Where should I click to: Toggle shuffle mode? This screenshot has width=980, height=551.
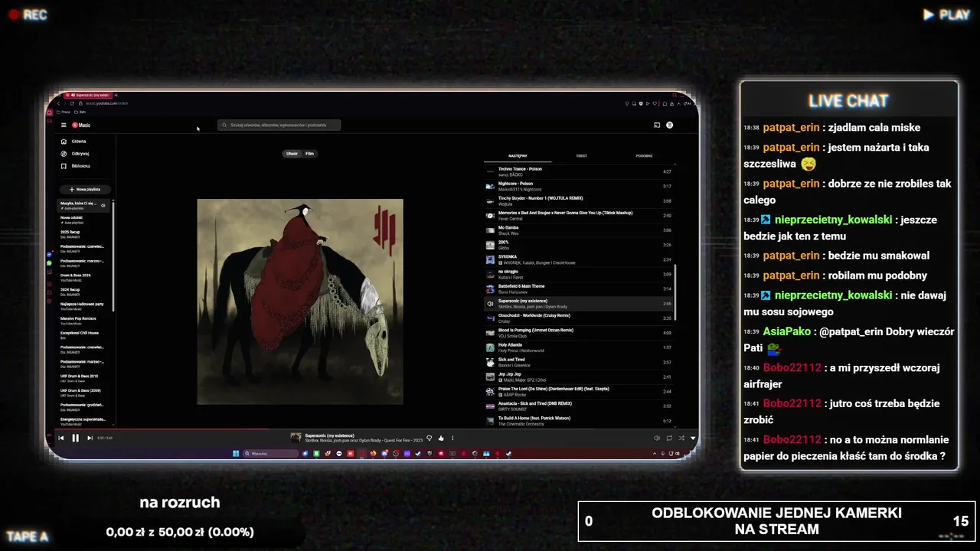(681, 438)
